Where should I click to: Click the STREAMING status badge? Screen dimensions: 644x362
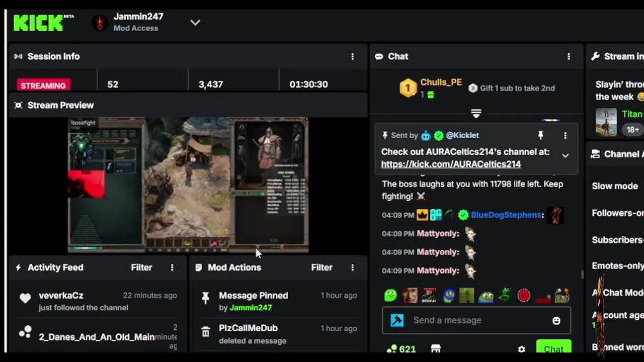coord(43,85)
